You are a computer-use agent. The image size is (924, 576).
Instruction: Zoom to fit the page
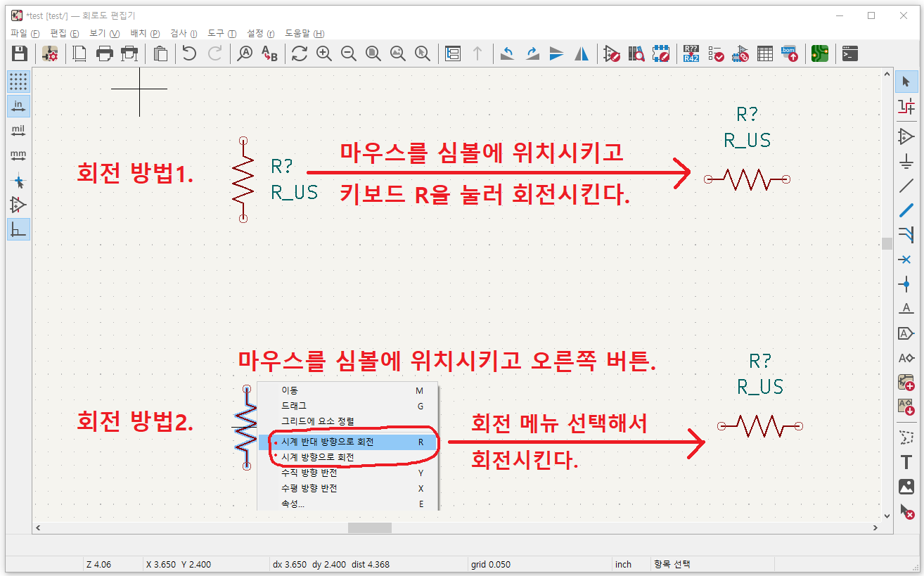coord(373,53)
